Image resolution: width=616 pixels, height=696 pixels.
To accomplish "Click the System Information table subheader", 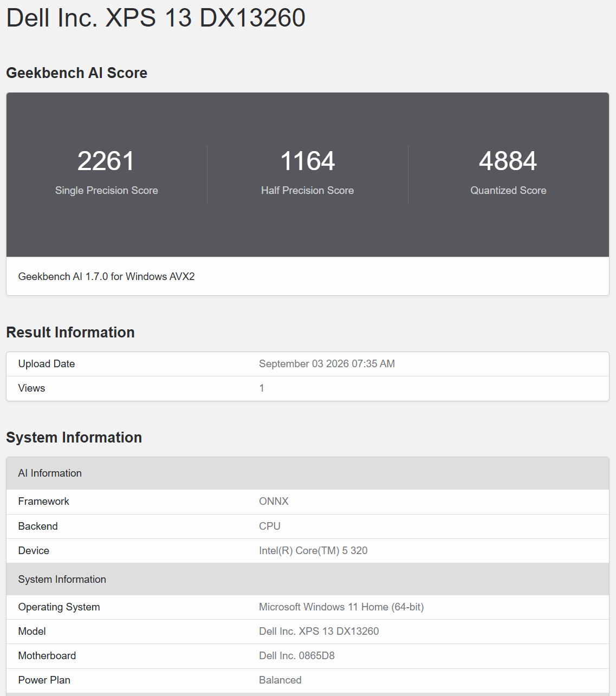I will [x=308, y=579].
